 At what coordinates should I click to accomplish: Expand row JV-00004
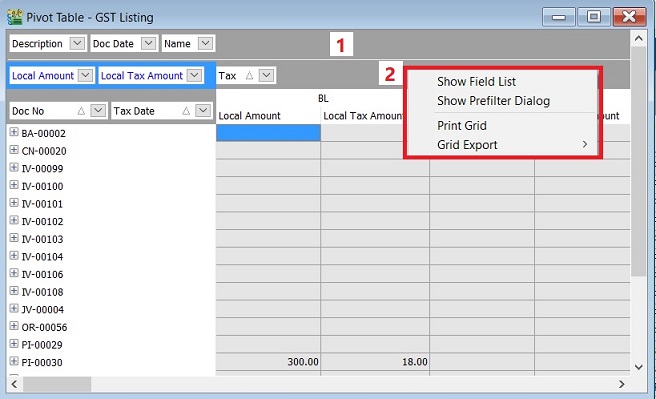14,308
